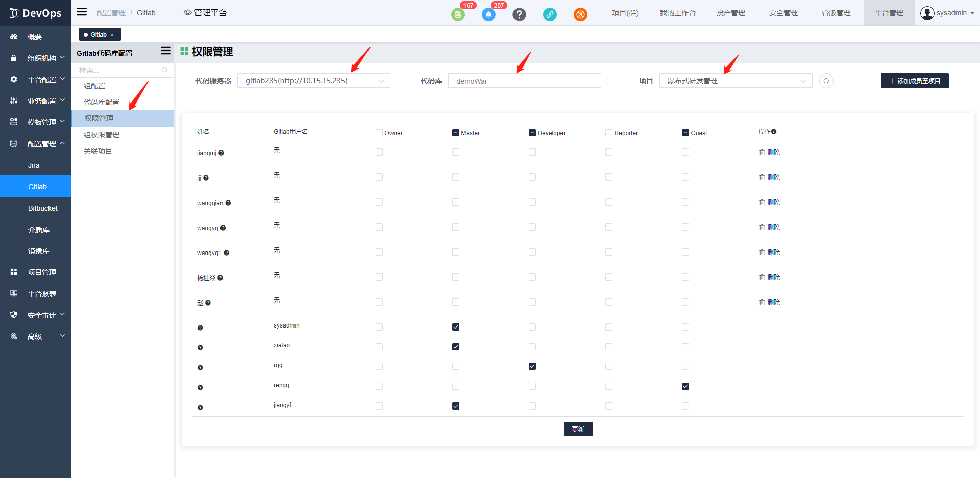Viewport: 980px width, 478px height.
Task: Click the search magnifier button beside project dropdown
Action: click(x=826, y=81)
